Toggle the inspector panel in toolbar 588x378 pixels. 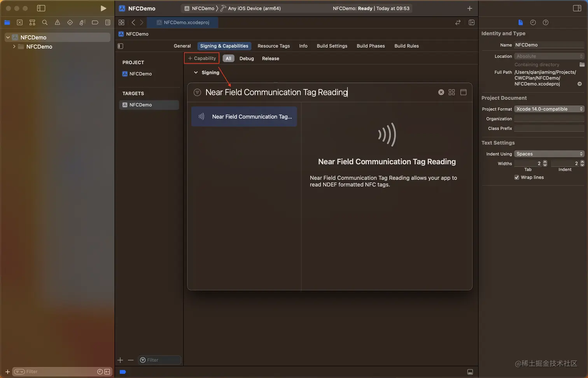click(577, 8)
